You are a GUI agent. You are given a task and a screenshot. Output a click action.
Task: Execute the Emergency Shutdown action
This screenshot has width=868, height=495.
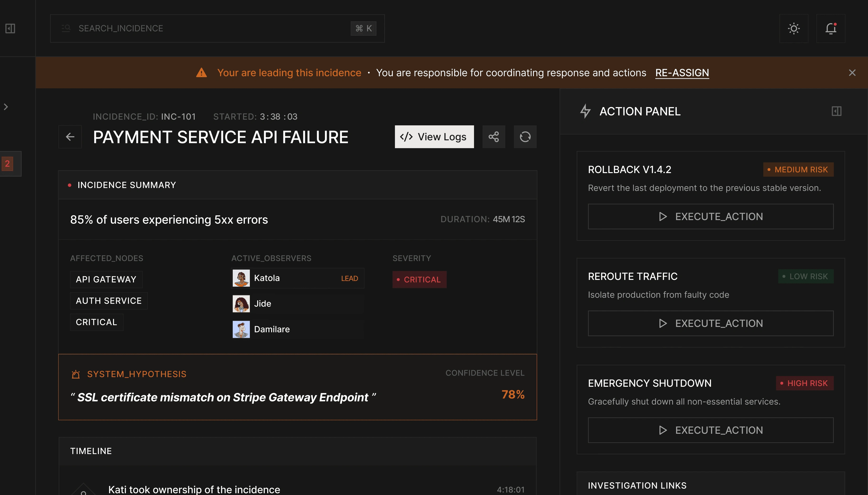coord(710,430)
